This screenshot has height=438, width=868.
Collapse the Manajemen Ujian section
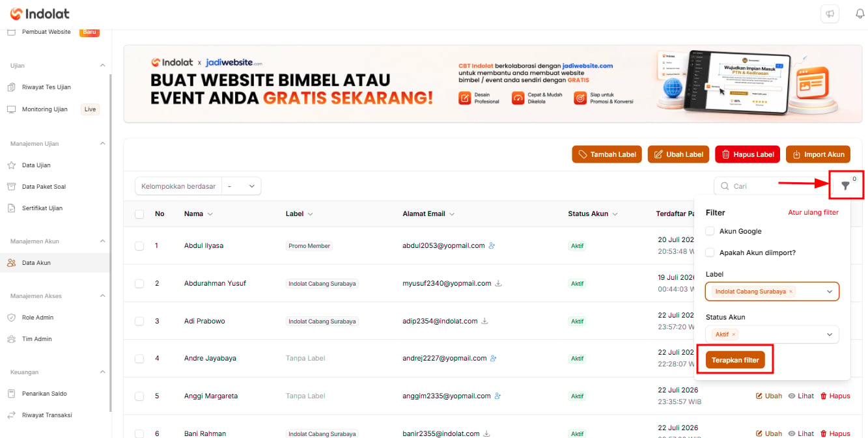pyautogui.click(x=102, y=143)
